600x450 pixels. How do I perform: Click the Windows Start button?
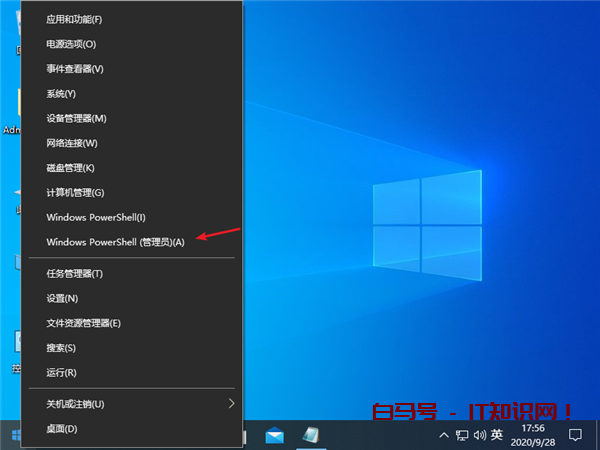click(15, 436)
